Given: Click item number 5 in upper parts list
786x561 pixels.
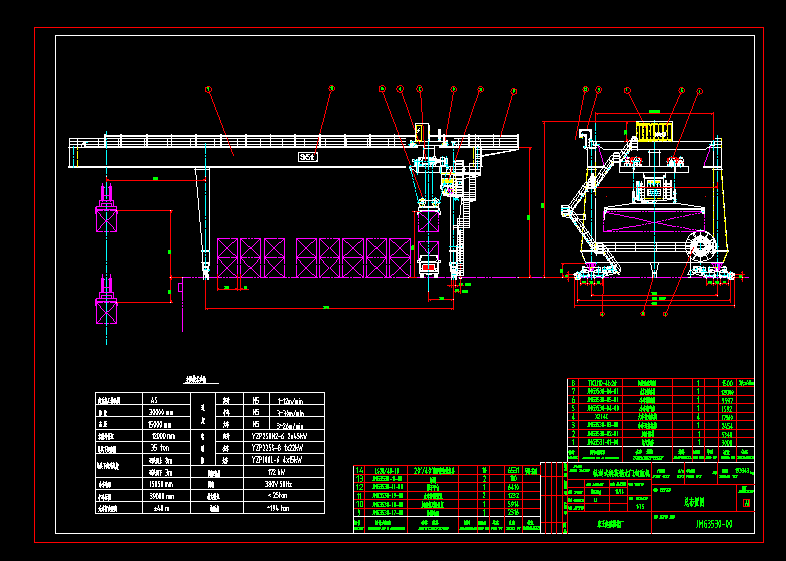Looking at the screenshot, I should 573,409.
